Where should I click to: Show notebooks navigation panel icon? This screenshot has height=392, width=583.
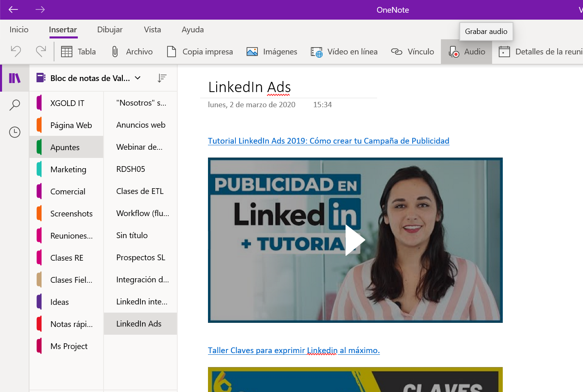click(x=15, y=78)
